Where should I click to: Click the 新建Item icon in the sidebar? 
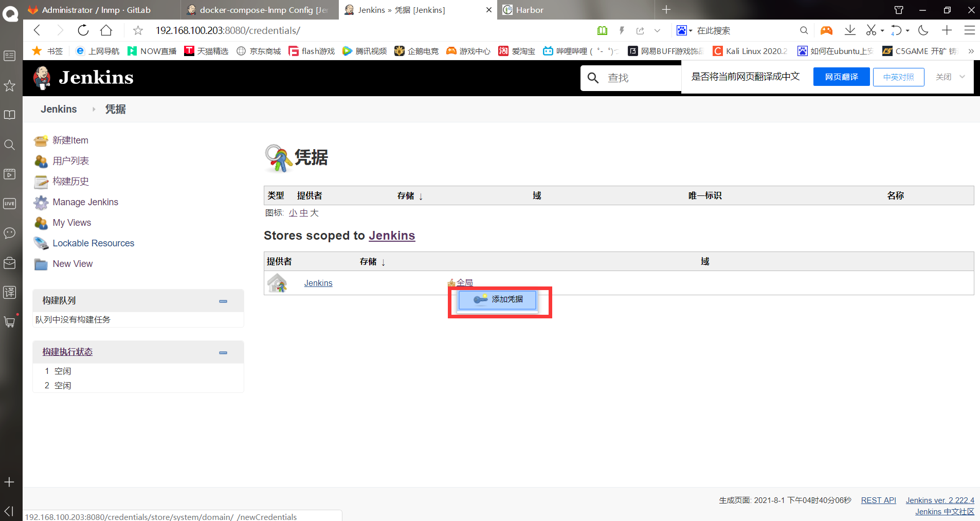coord(41,140)
